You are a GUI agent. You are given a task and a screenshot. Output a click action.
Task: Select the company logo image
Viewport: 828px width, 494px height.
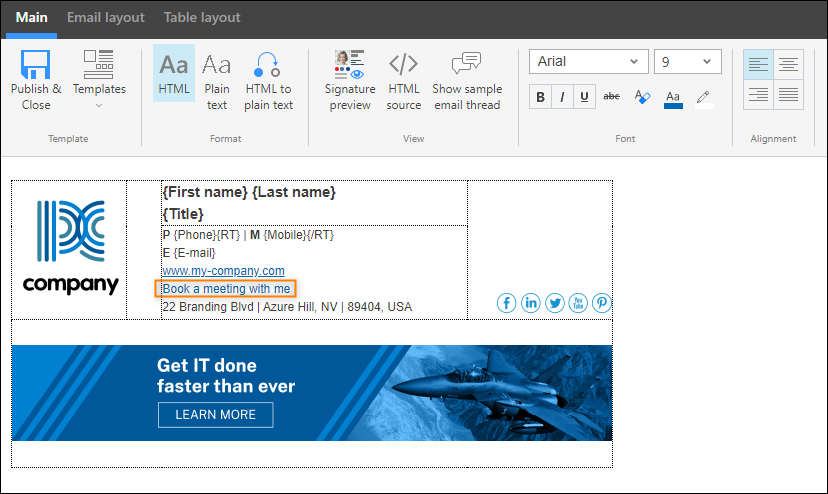point(71,247)
